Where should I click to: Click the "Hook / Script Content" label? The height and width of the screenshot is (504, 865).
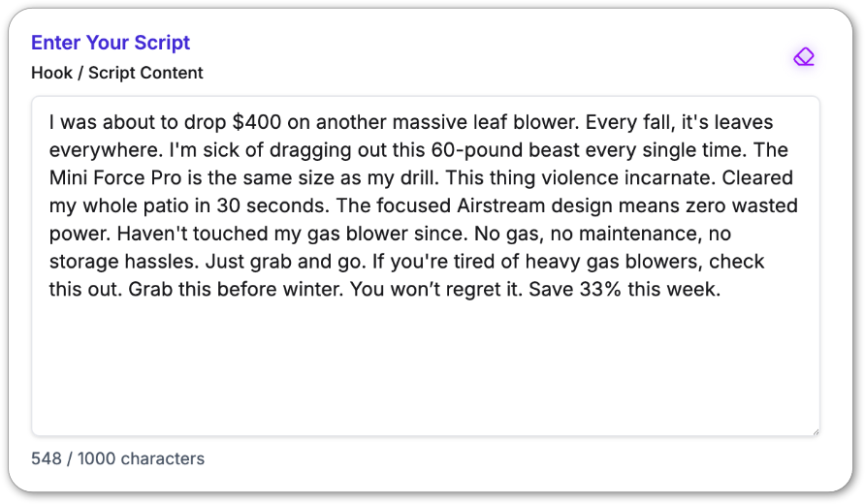tap(117, 73)
